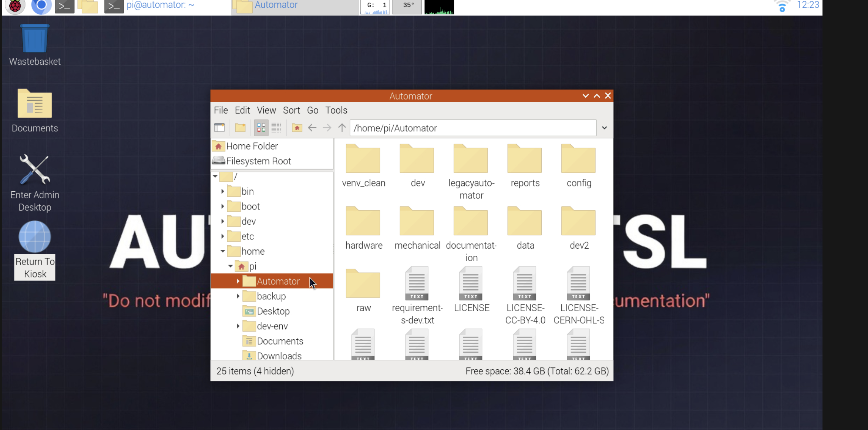Viewport: 868px width, 430px height.
Task: Go up to the parent folder
Action: pyautogui.click(x=342, y=128)
